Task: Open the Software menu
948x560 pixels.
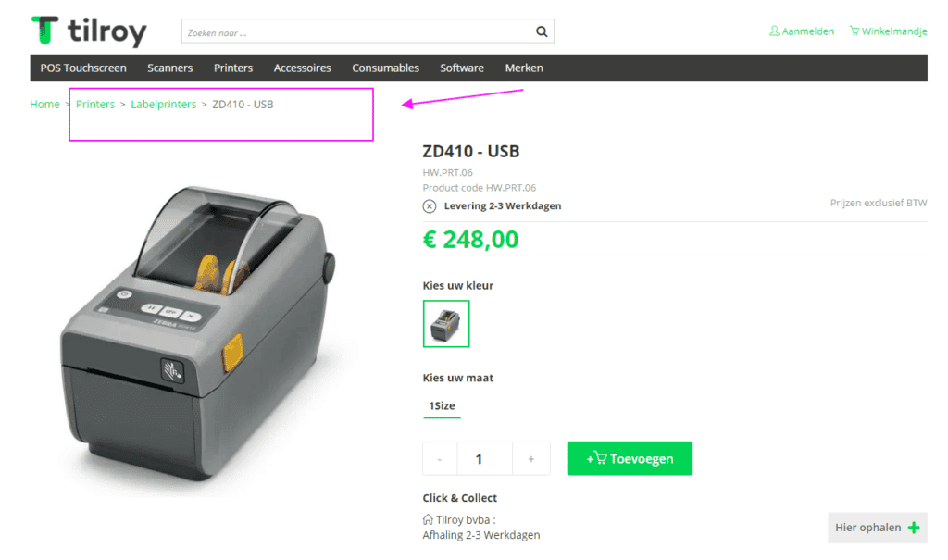Action: (x=462, y=68)
